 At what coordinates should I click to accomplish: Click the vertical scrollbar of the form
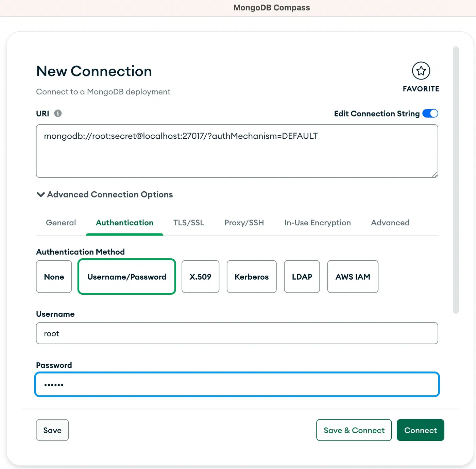pyautogui.click(x=456, y=180)
